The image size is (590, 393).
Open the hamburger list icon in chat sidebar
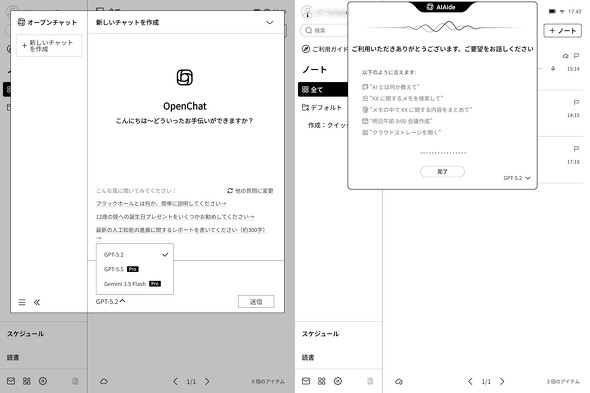pyautogui.click(x=22, y=302)
